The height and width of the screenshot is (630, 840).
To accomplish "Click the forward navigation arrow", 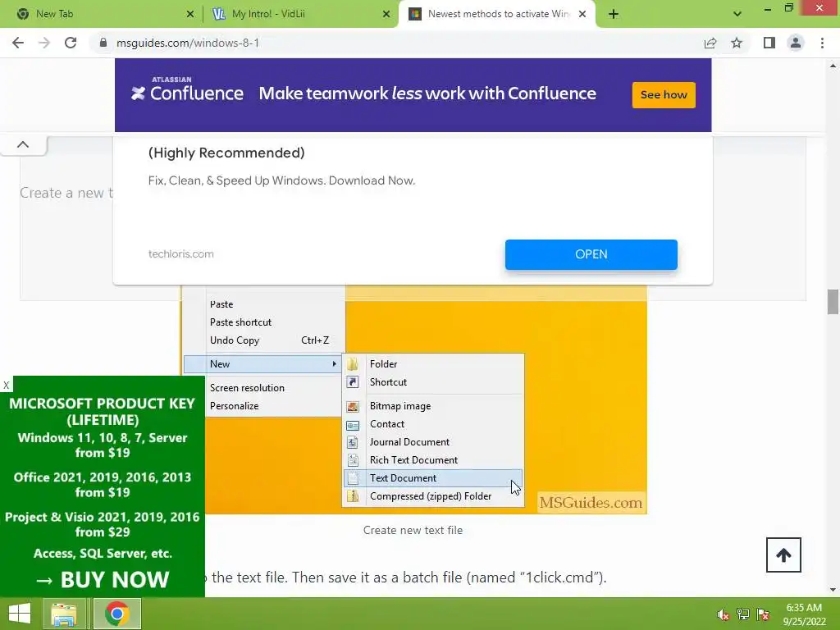I will 44,43.
